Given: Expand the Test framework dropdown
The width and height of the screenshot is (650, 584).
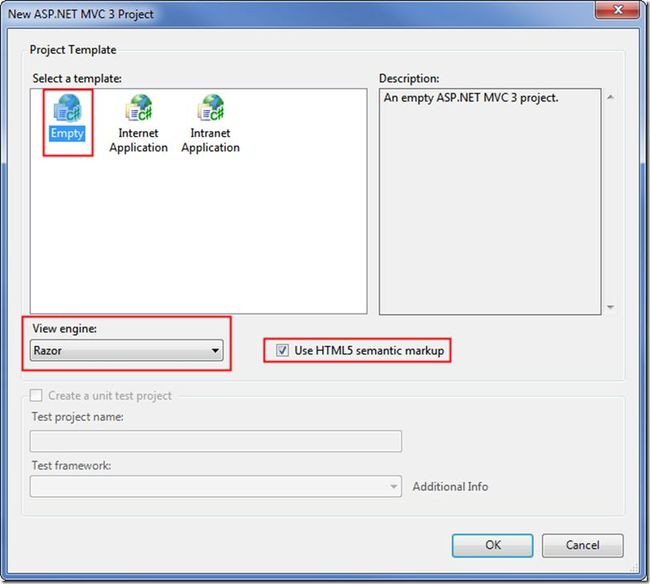Looking at the screenshot, I should coord(216,486).
